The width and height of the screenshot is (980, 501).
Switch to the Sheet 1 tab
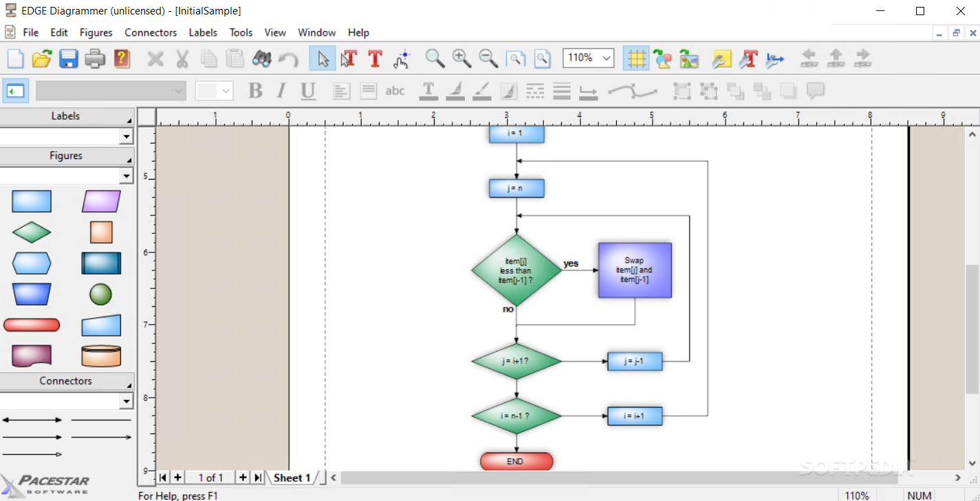point(292,478)
